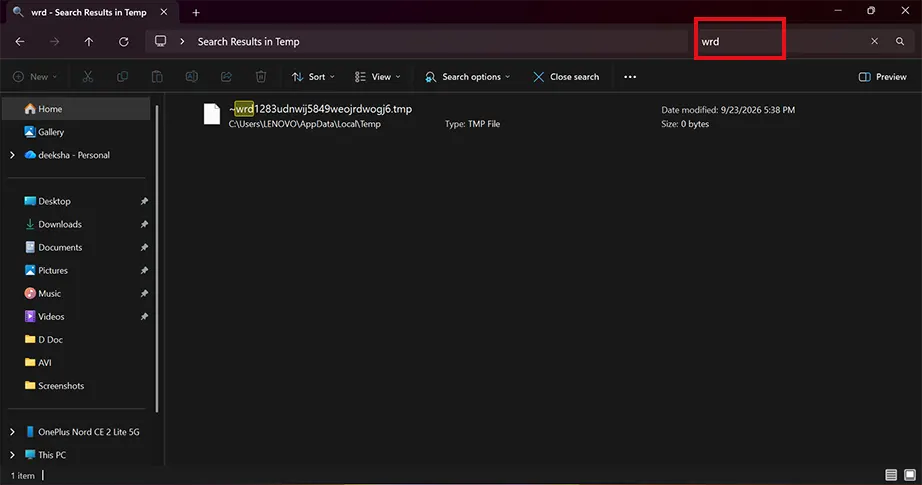Image resolution: width=922 pixels, height=485 pixels.
Task: Click the forward navigation arrow
Action: coord(54,42)
